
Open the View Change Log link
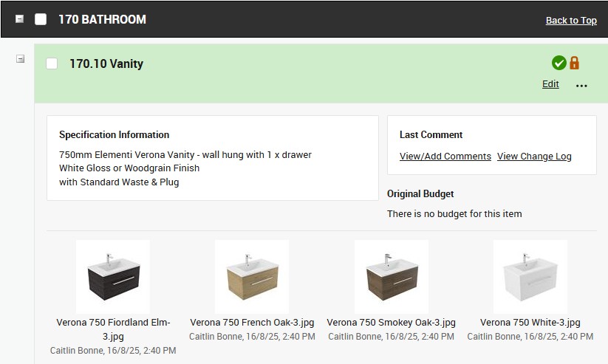coord(534,157)
